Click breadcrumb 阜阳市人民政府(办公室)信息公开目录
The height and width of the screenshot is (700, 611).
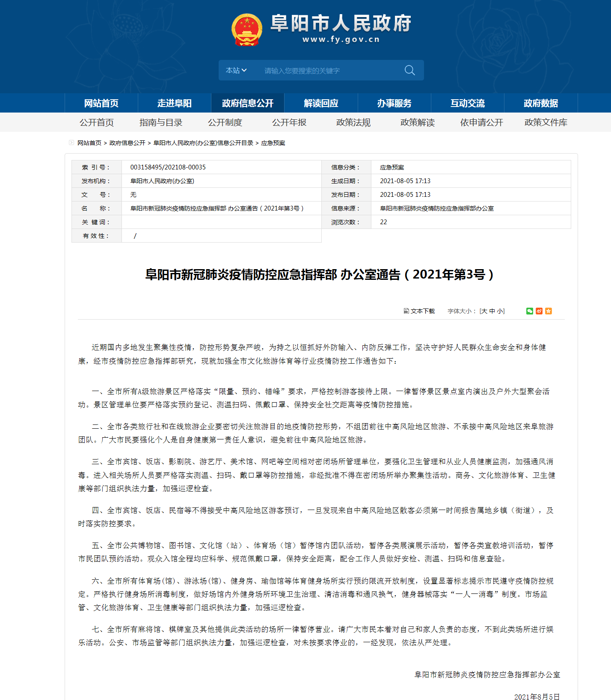click(203, 143)
